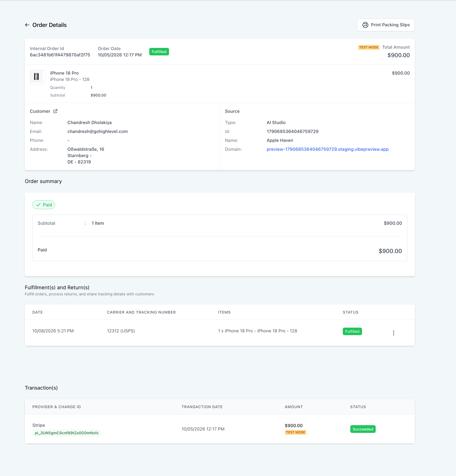This screenshot has height=476, width=456.
Task: Click the Succeeded status badge
Action: (363, 429)
